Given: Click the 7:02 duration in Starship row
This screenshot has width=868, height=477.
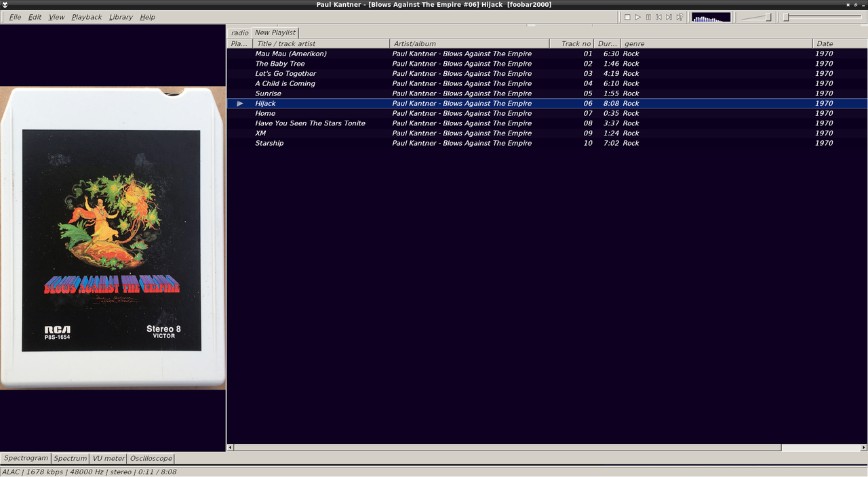Looking at the screenshot, I should pyautogui.click(x=611, y=143).
